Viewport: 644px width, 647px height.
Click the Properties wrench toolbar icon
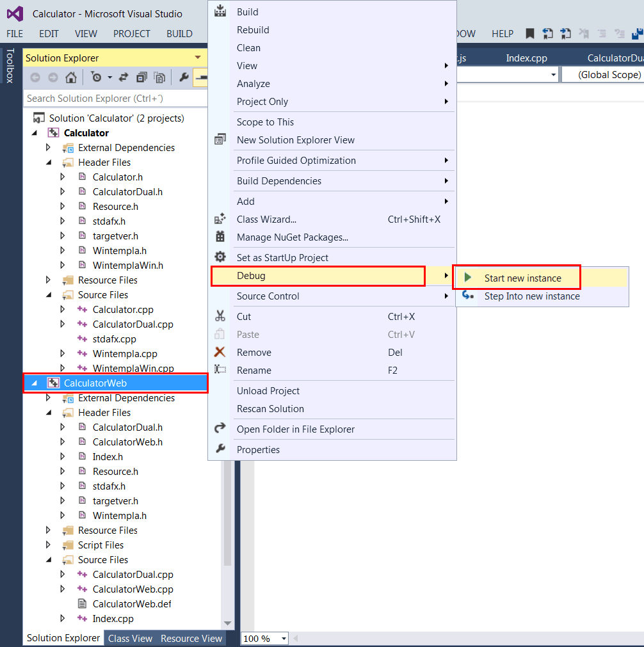pos(184,77)
